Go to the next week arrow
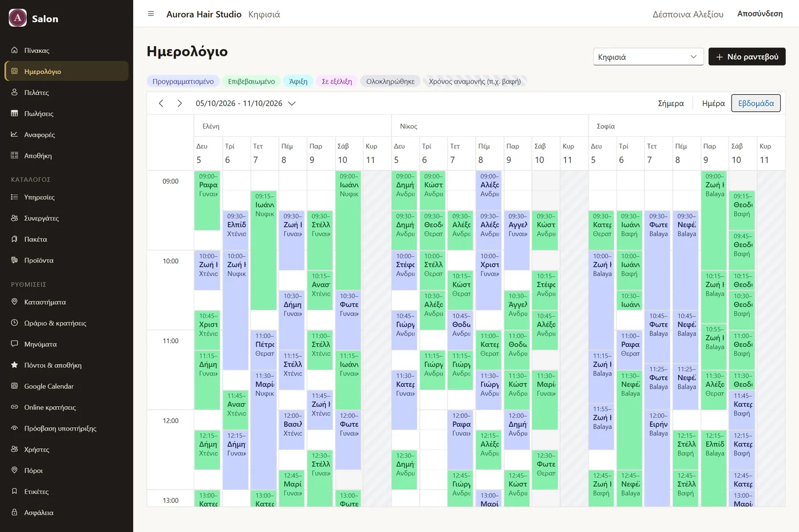 [x=179, y=103]
